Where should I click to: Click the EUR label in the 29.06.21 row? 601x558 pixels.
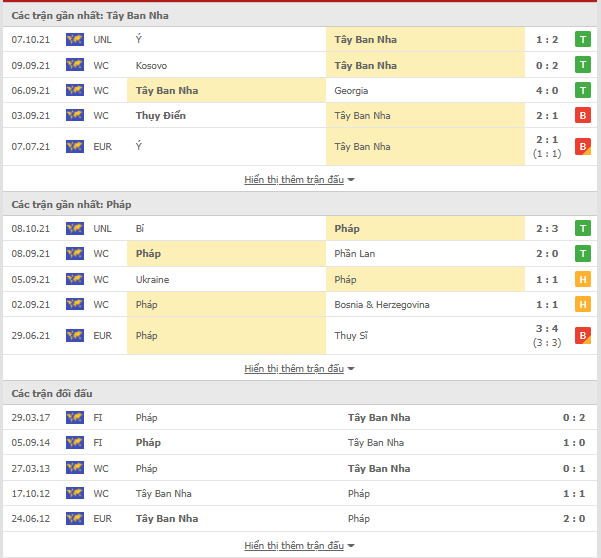tap(102, 336)
